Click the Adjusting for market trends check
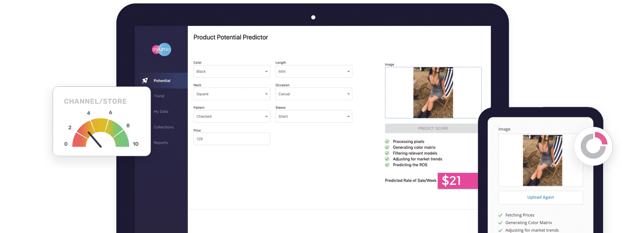 387,159
